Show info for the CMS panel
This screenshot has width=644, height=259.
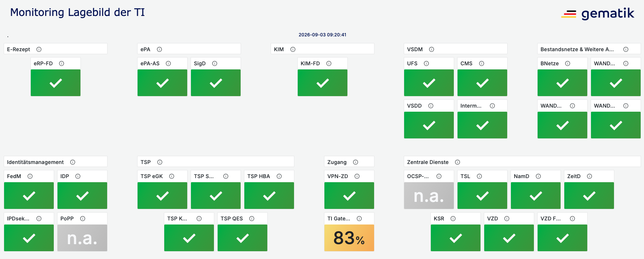(x=482, y=63)
